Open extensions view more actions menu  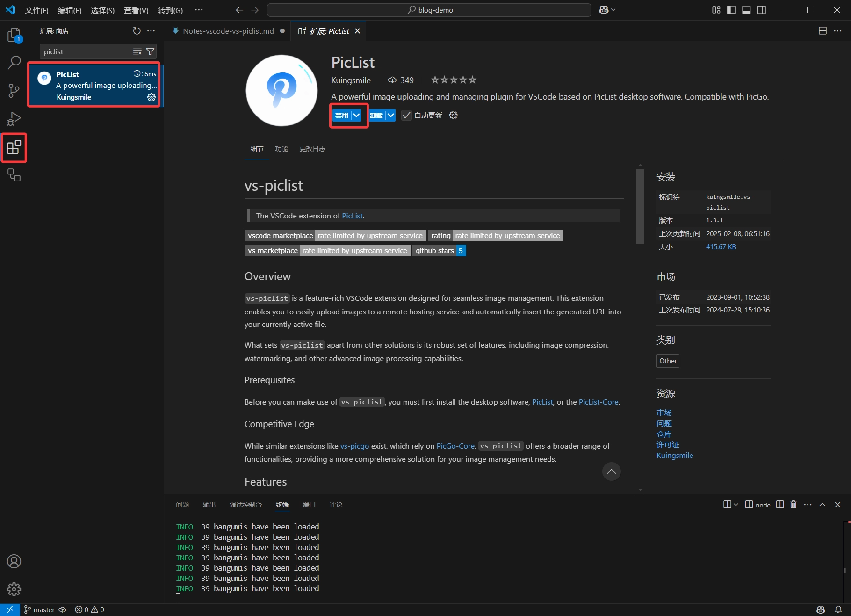point(151,31)
